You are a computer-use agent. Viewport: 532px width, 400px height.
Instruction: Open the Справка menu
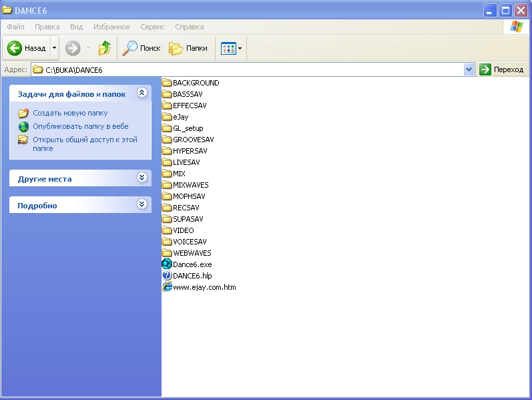point(190,27)
